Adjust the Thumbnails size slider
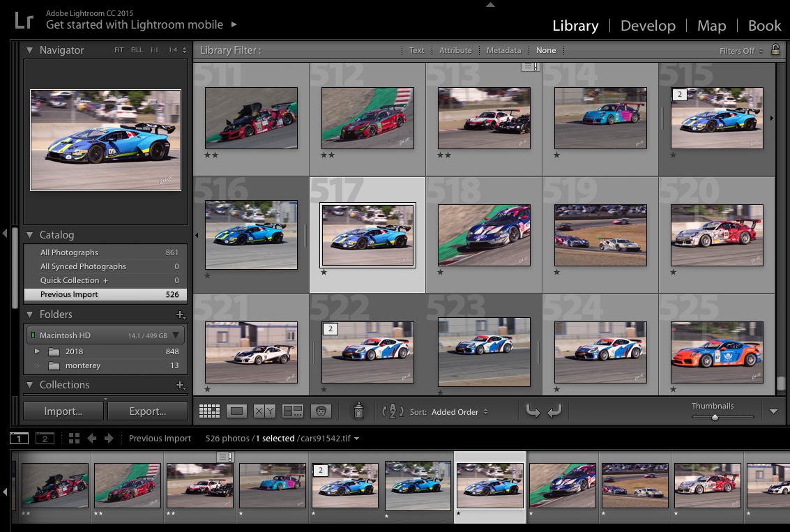 click(x=715, y=417)
